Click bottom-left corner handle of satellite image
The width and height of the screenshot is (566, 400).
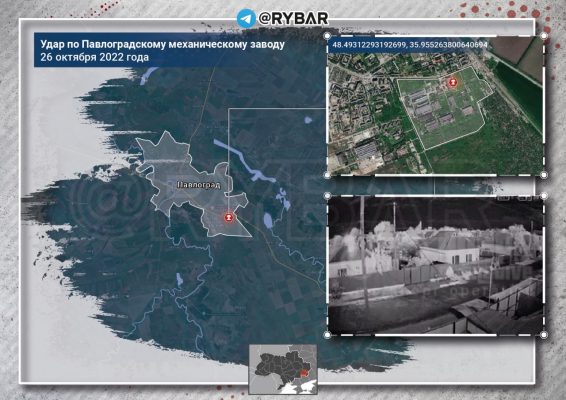(x=327, y=175)
